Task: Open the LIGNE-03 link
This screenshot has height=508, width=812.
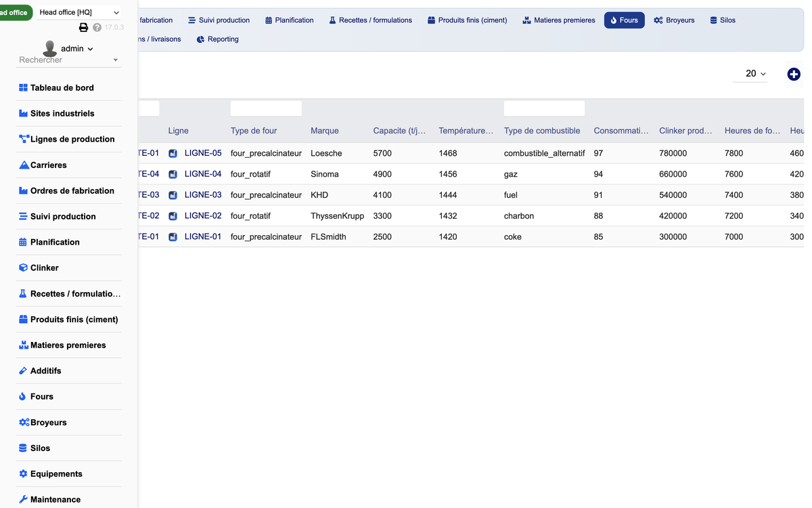Action: tap(203, 195)
